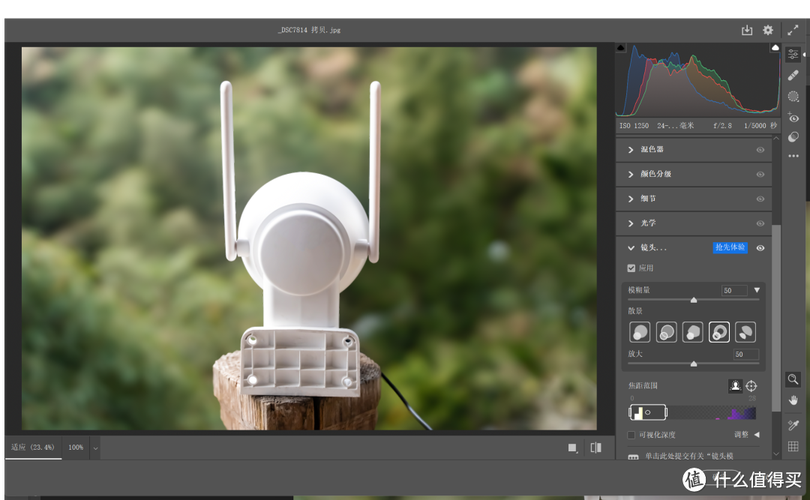
Task: Expand the 颜色分级 panel
Action: click(631, 174)
